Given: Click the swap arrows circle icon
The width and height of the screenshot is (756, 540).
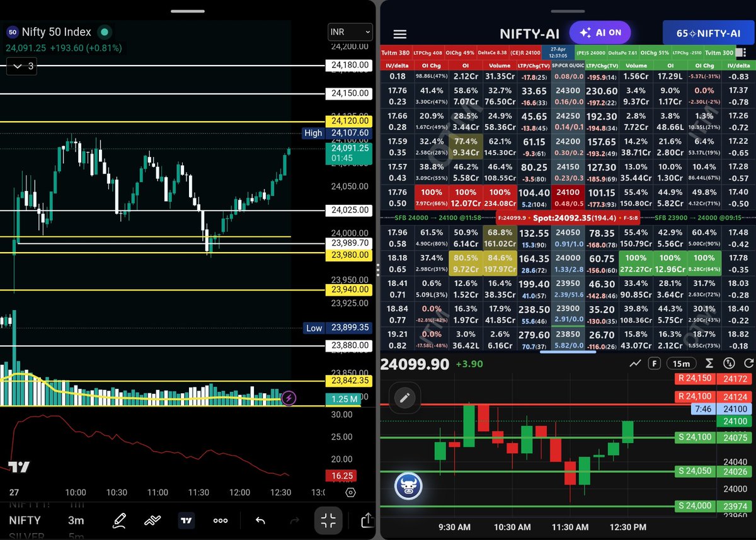Looking at the screenshot, I should click(730, 364).
